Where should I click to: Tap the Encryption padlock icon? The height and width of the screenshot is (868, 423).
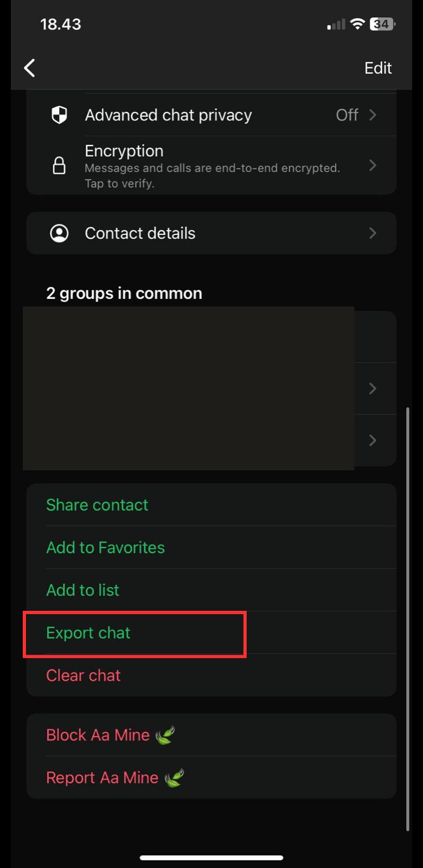(x=59, y=165)
